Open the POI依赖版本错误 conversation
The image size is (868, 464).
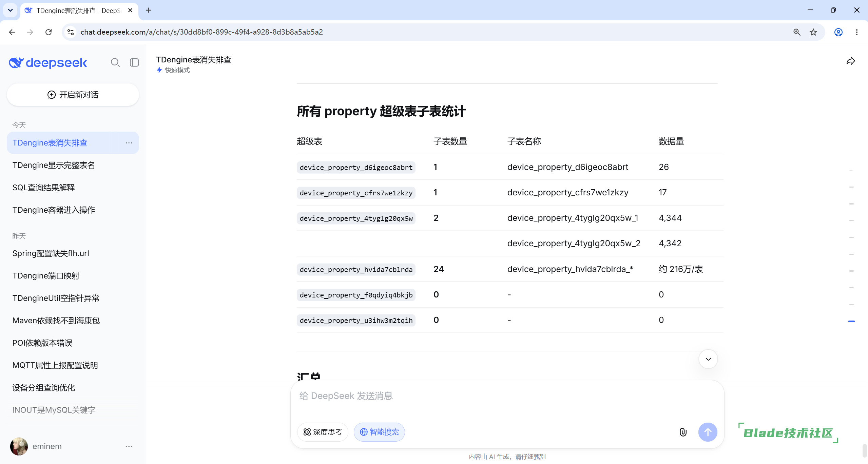coord(73,343)
